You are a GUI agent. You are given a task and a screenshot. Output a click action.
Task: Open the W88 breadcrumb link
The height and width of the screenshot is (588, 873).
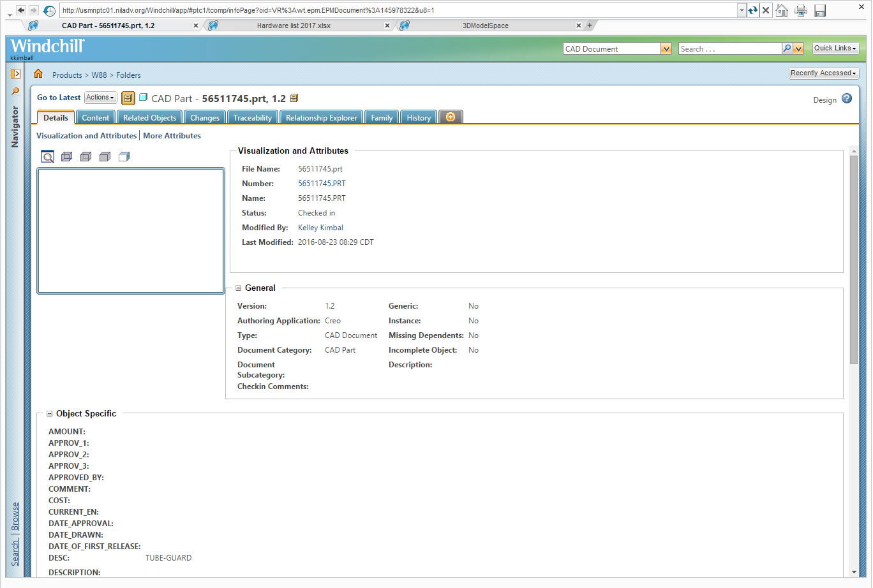click(x=99, y=75)
